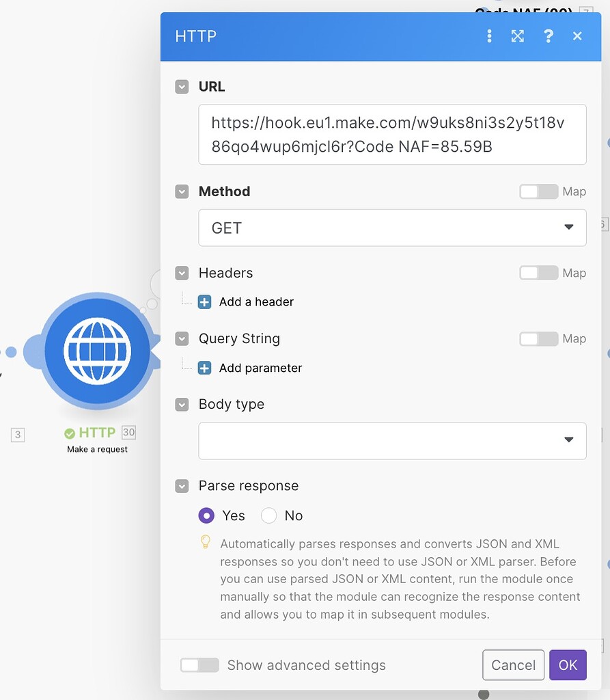Select No for Parse response
Viewport: 610px width, 700px height.
tap(269, 515)
